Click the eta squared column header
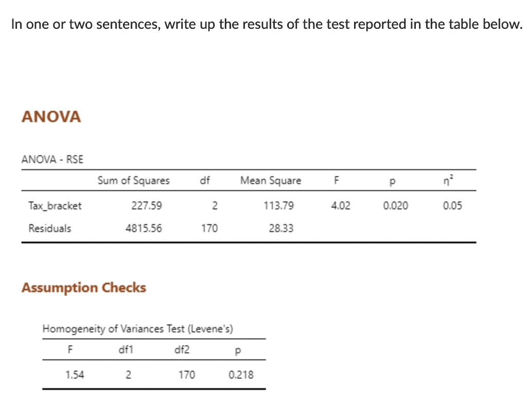Image resolution: width=527 pixels, height=420 pixels. pyautogui.click(x=448, y=180)
